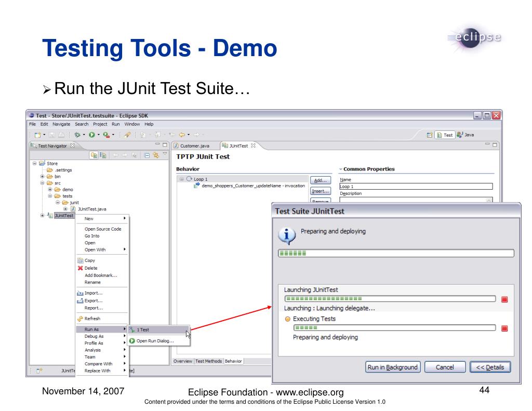This screenshot has width=532, height=411.
Task: Click the first icon in Test Navigator toolbar
Action: (x=94, y=155)
